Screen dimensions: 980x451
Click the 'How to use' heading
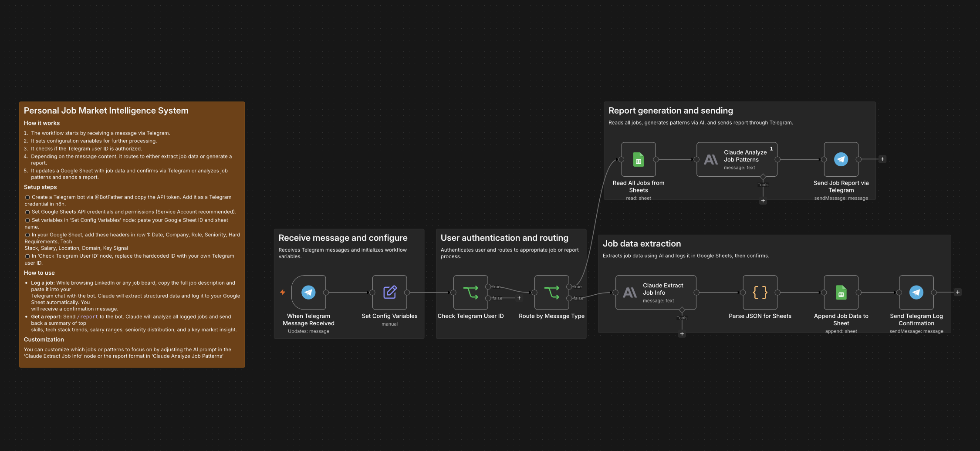39,273
